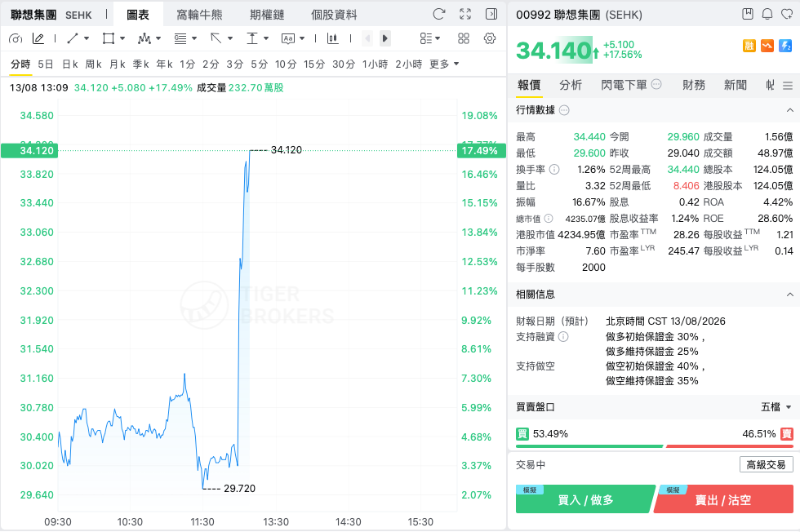Select the pencil drawing tool icon

pos(38,38)
